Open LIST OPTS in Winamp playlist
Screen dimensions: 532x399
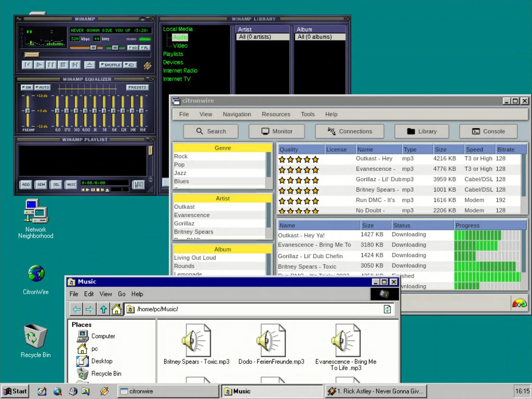[x=138, y=185]
